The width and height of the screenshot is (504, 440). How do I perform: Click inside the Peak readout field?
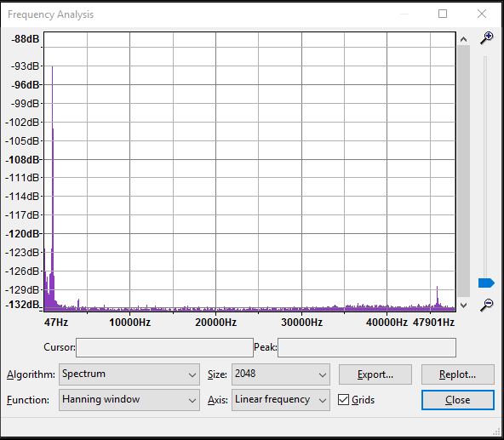point(367,347)
